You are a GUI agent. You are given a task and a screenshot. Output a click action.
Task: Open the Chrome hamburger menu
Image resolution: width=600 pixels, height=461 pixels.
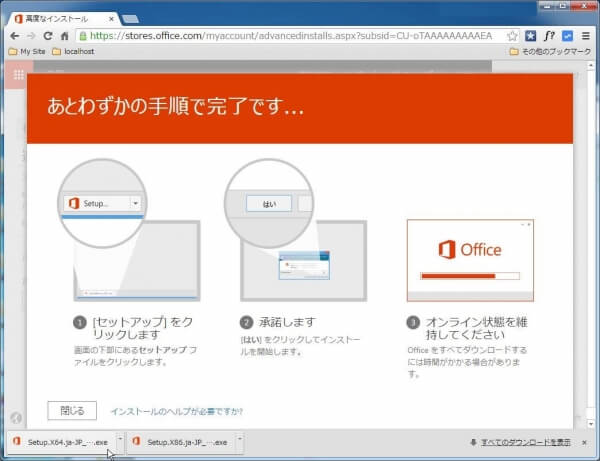click(585, 36)
